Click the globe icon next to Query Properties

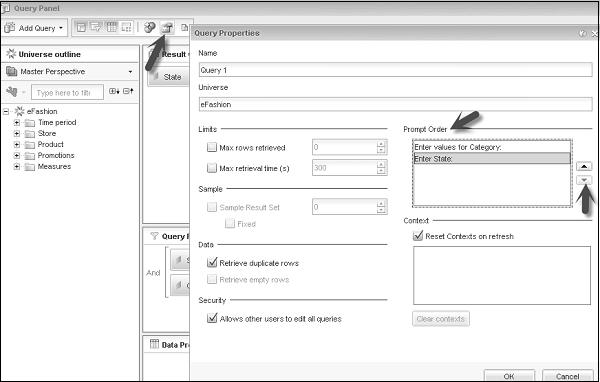(150, 27)
